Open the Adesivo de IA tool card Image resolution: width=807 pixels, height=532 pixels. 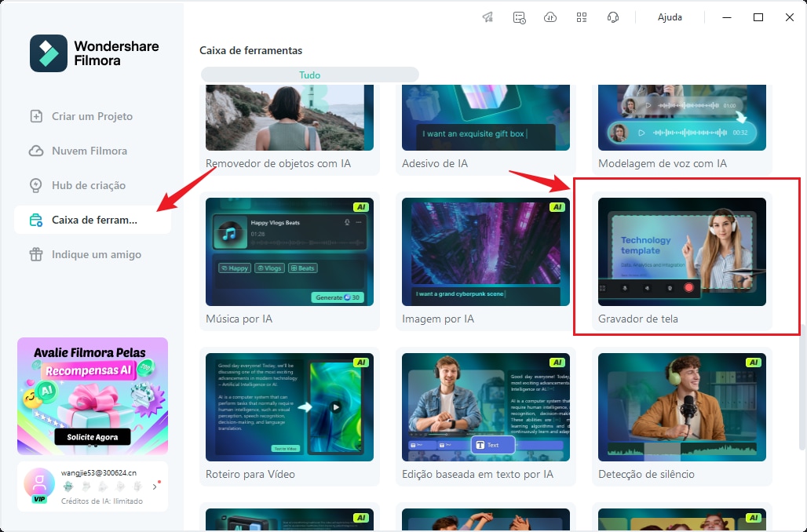point(486,129)
